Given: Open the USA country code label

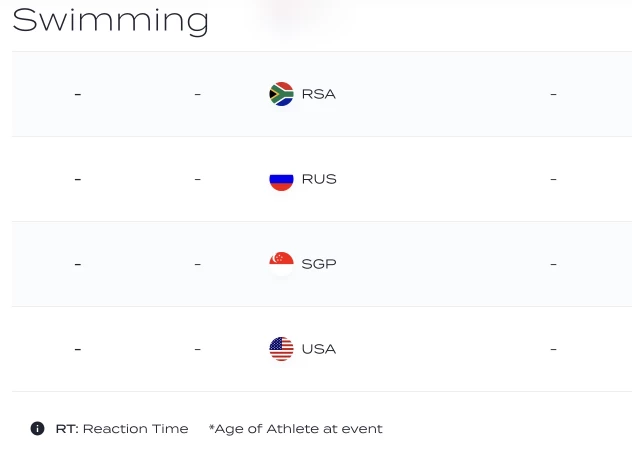Looking at the screenshot, I should (x=319, y=349).
